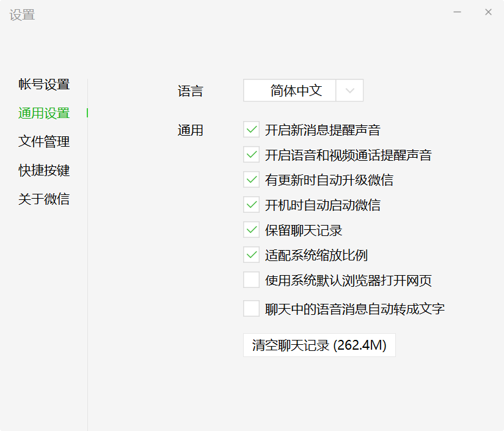Uncheck 开启新消息提醒声音 checkbox
The image size is (504, 431).
pyautogui.click(x=251, y=130)
